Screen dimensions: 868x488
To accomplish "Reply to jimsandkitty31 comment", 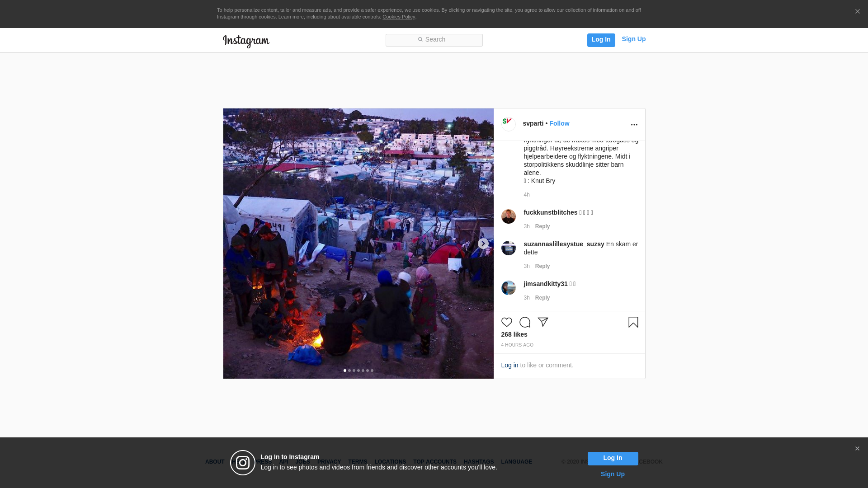I will click(x=542, y=298).
